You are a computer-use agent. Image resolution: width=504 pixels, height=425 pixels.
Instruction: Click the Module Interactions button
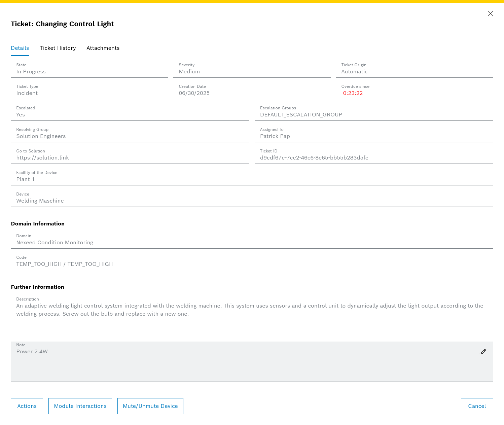click(x=80, y=406)
